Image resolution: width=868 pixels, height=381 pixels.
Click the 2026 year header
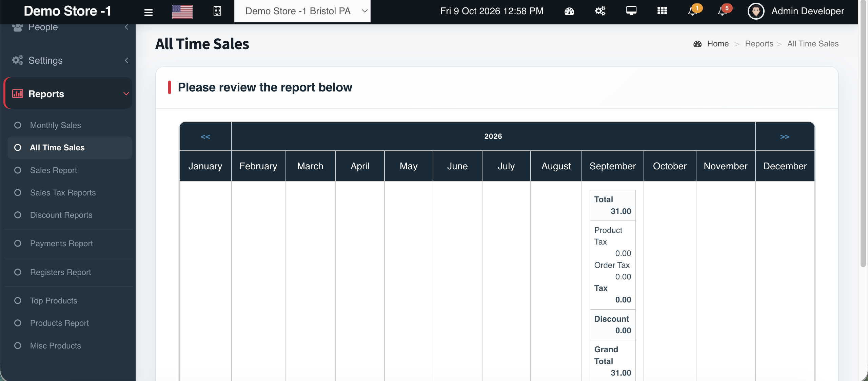(x=493, y=136)
